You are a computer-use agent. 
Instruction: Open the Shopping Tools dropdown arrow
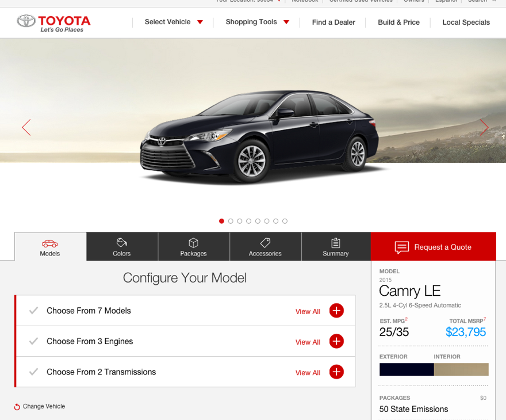coord(286,22)
